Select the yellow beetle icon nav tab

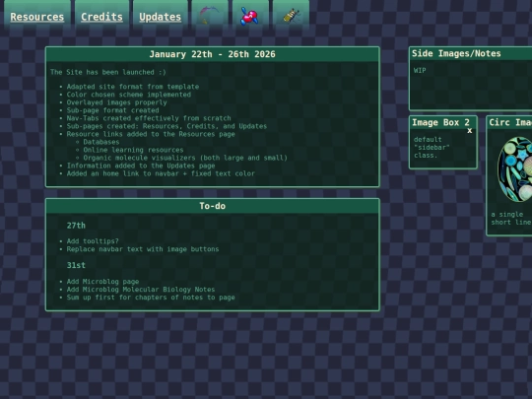[x=291, y=16]
